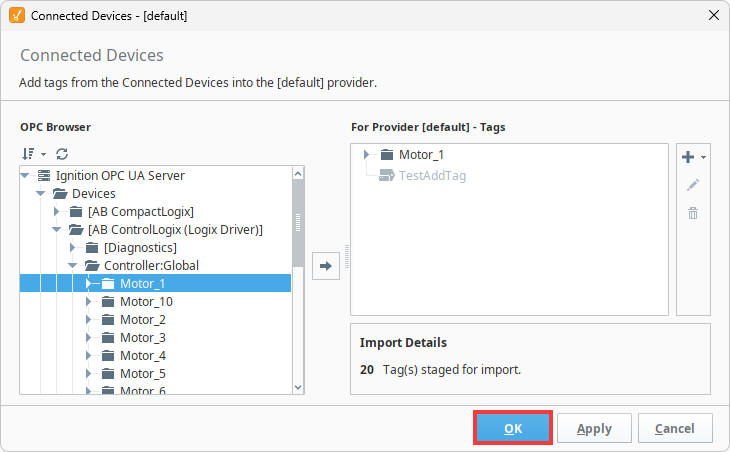
Task: Click the 'Tag(s) staged for import.' text
Action: coord(452,370)
